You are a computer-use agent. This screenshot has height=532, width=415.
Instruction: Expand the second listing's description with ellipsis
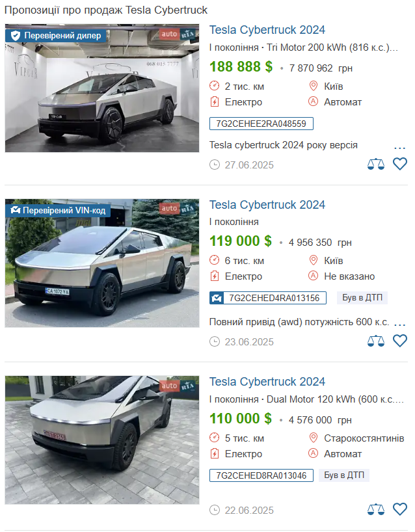point(400,323)
